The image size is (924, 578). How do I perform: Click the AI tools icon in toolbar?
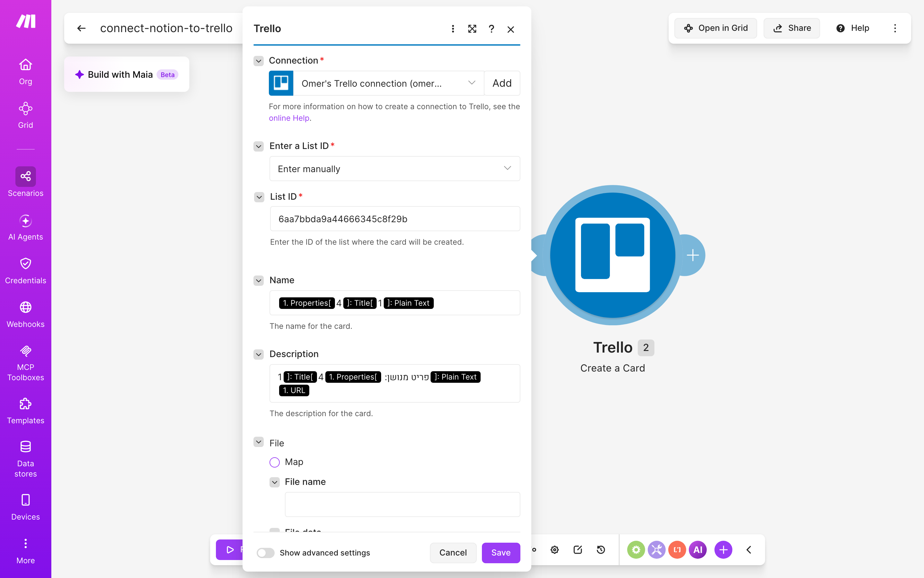(697, 550)
